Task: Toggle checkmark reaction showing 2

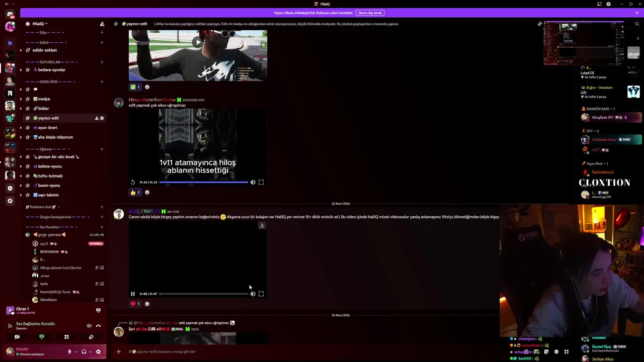Action: 135,87
